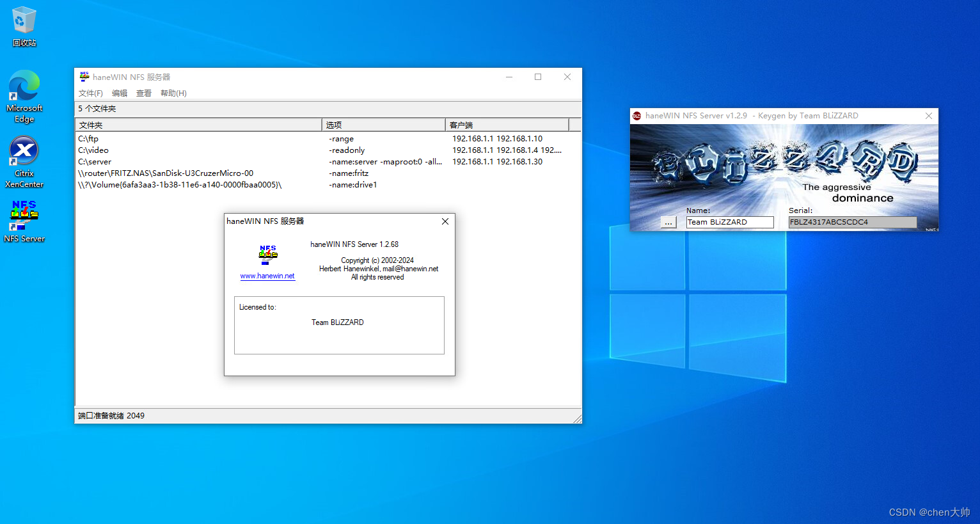980x524 pixels.
Task: Click the resize grip in status bar corner
Action: (577, 418)
